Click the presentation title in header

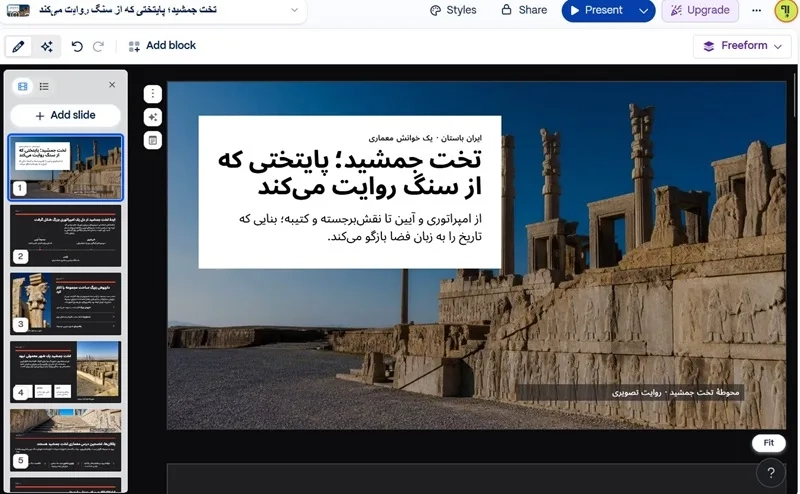(x=128, y=10)
